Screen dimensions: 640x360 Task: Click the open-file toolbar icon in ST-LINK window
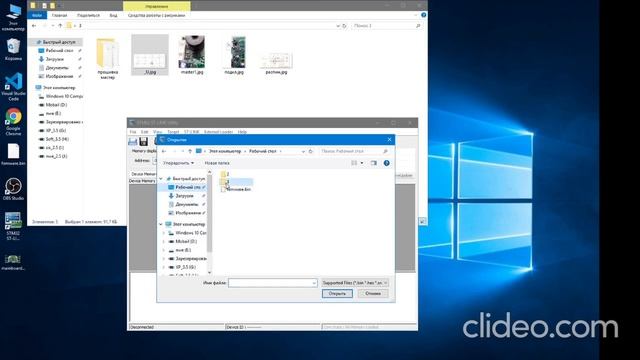click(133, 141)
